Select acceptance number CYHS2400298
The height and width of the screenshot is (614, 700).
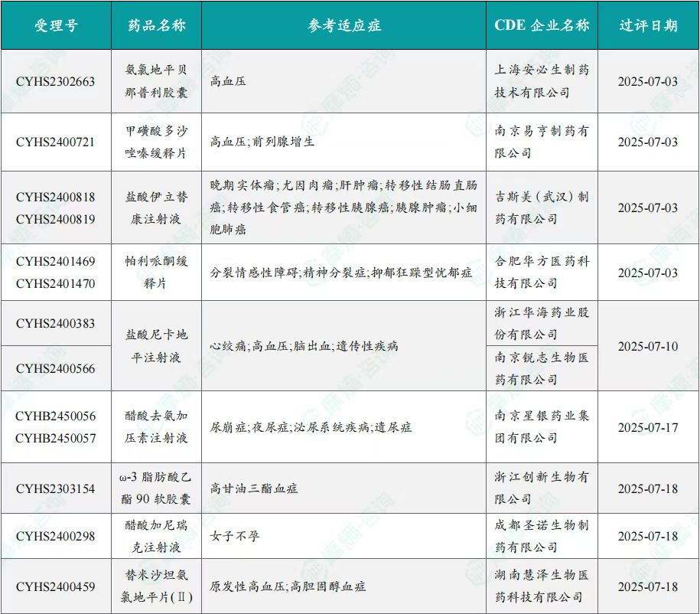pos(55,536)
